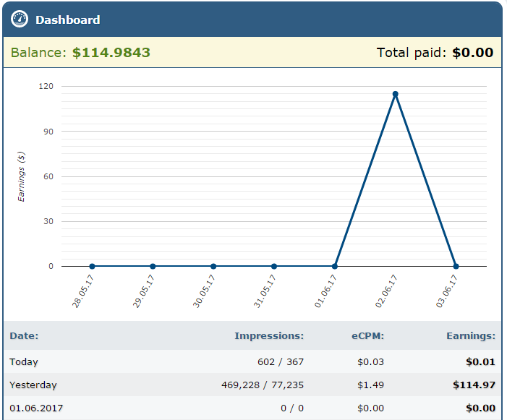Screen dimensions: 507x420
Task: Sort by the eCPM column header
Action: [368, 335]
